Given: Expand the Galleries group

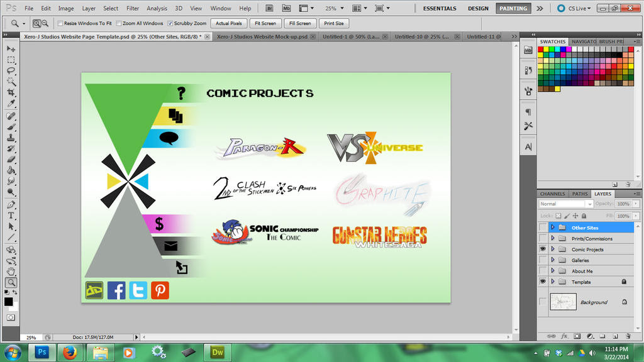Looking at the screenshot, I should click(x=553, y=260).
